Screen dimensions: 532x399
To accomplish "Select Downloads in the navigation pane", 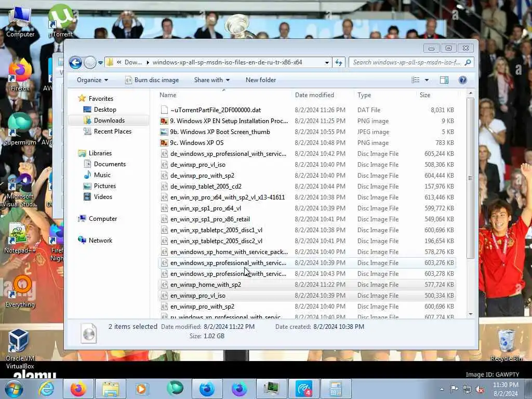I will point(109,121).
